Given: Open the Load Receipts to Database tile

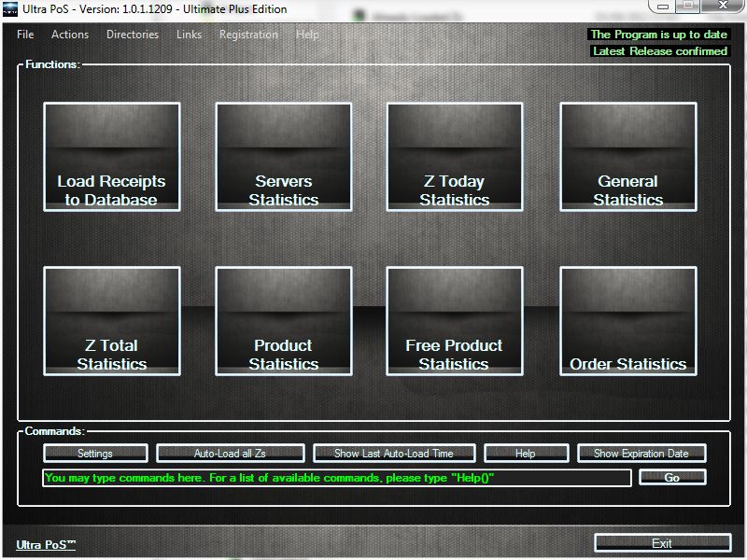Looking at the screenshot, I should 111,157.
